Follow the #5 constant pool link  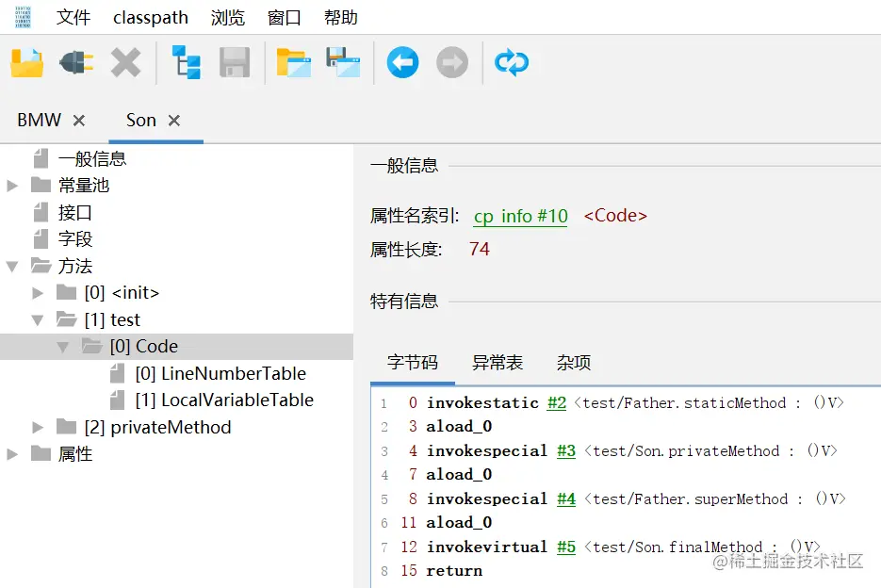pyautogui.click(x=566, y=547)
